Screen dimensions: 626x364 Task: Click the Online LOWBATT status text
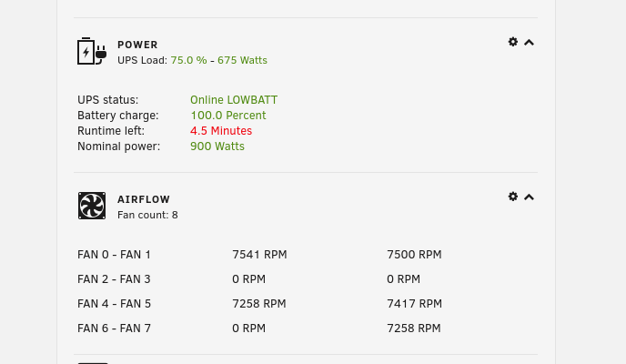pos(234,100)
